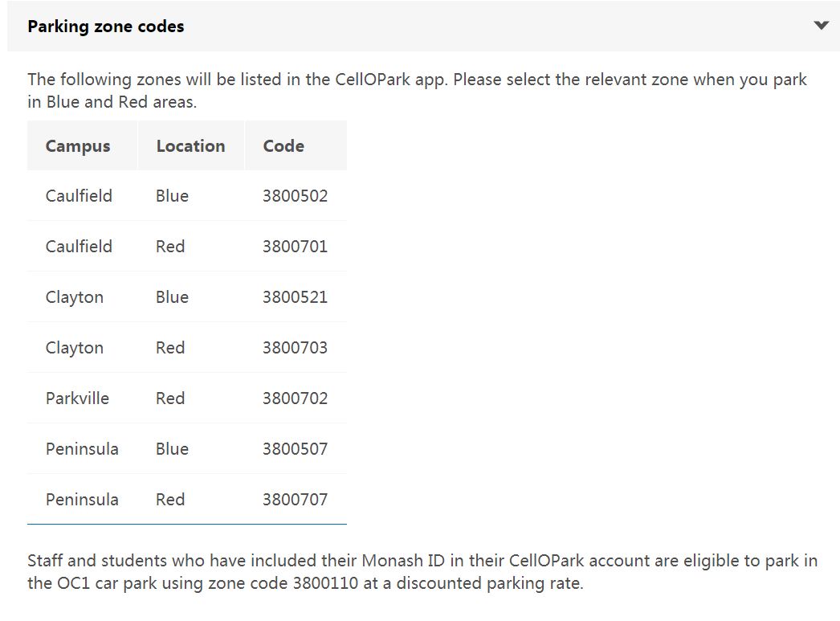The image size is (840, 621).
Task: Collapse the Parking zone codes chevron
Action: (821, 25)
